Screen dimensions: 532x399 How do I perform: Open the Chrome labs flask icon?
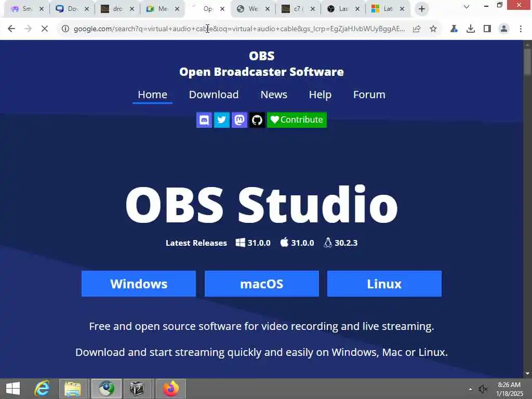454,29
